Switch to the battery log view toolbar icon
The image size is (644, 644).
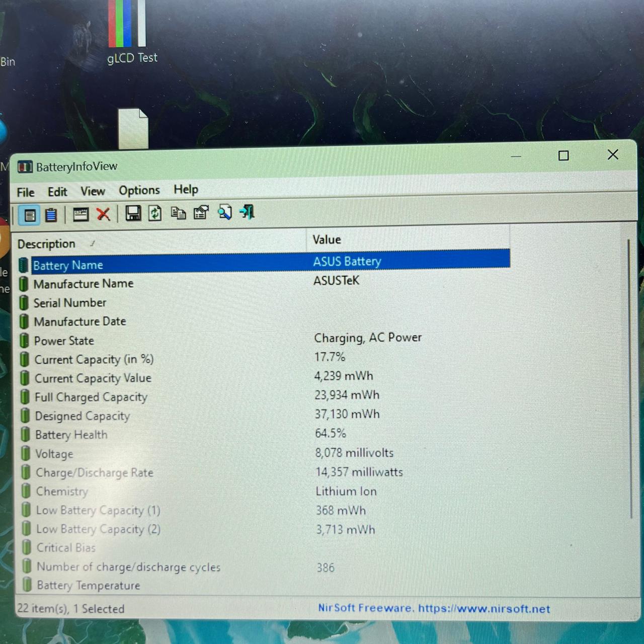tap(51, 215)
